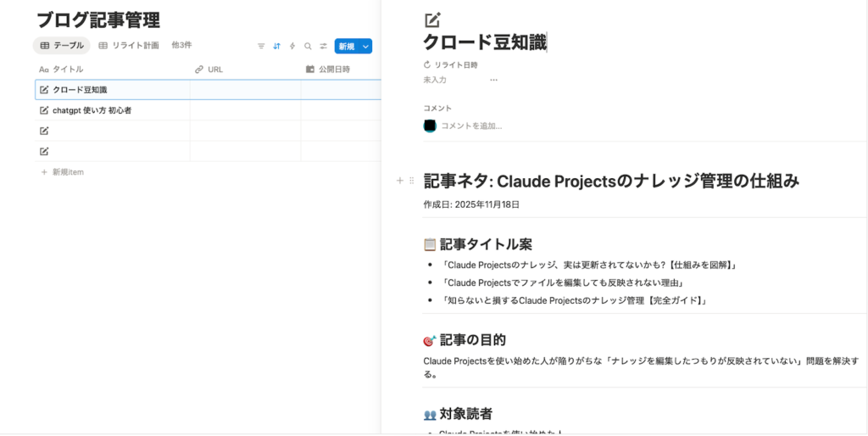Click the large page icon above the title
The image size is (868, 436).
pos(431,20)
